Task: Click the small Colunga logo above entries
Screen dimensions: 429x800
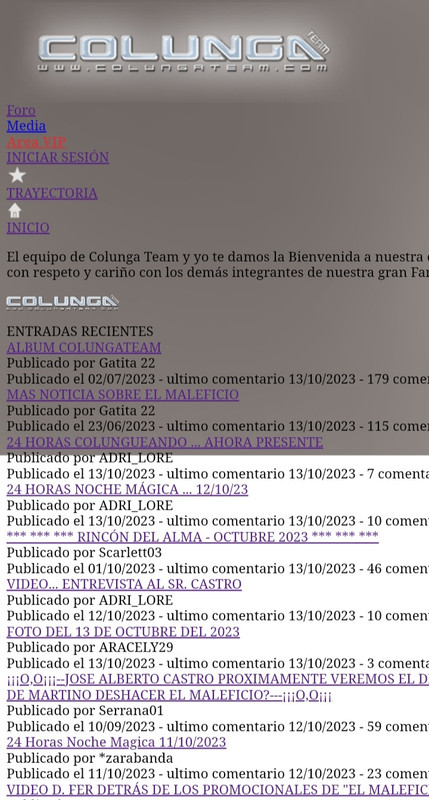Action: pos(62,303)
